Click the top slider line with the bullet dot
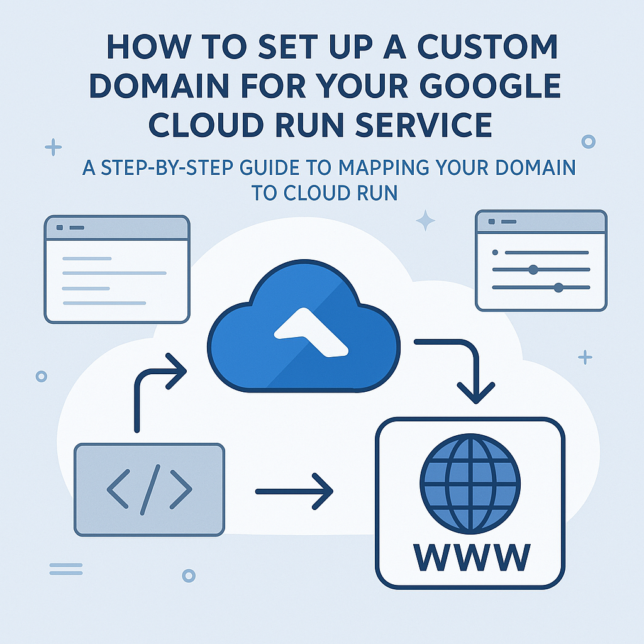The image size is (644, 644). pos(540,253)
